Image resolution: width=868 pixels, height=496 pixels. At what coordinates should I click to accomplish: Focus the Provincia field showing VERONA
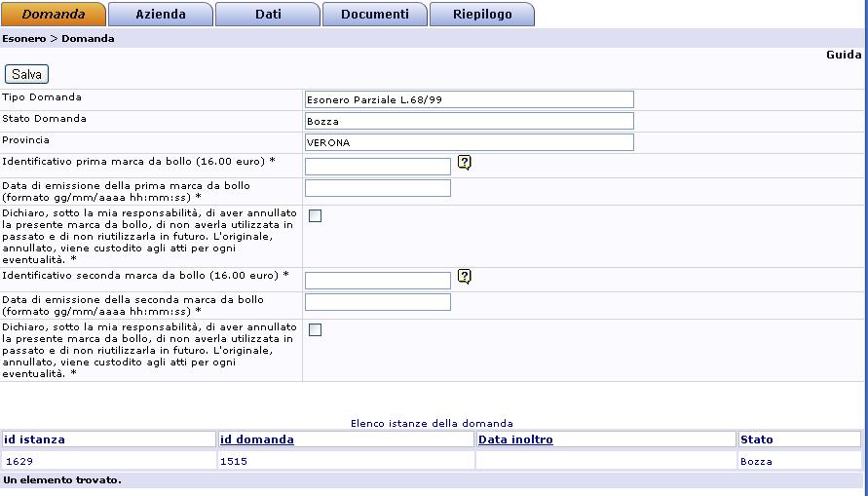[469, 142]
